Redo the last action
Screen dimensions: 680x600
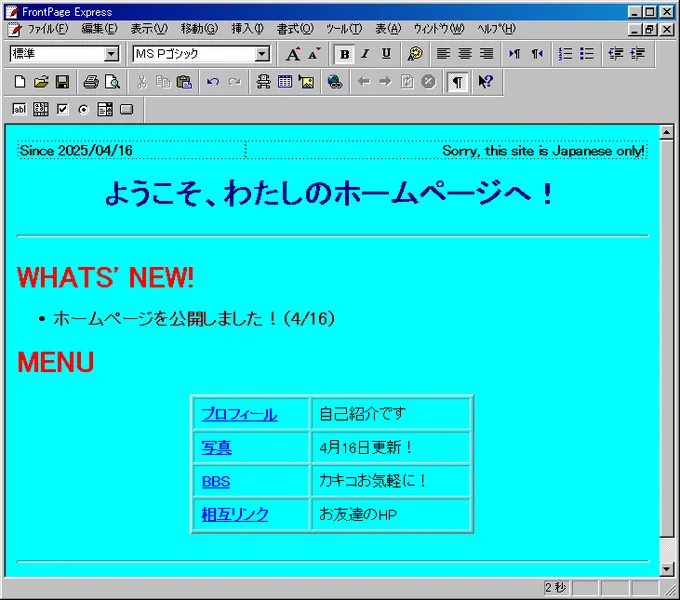pos(234,82)
